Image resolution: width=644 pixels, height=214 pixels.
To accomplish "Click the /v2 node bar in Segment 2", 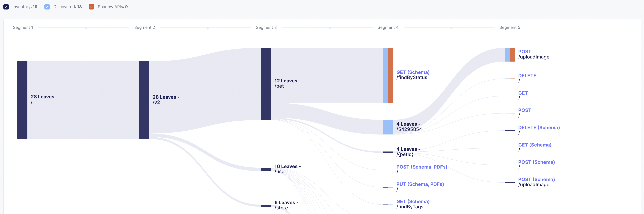I will coord(144,100).
